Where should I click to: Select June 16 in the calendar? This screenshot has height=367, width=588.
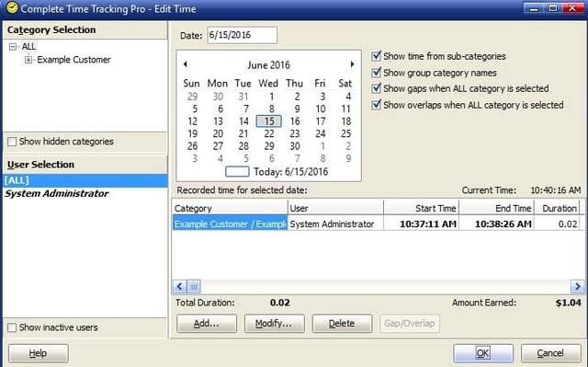(295, 121)
